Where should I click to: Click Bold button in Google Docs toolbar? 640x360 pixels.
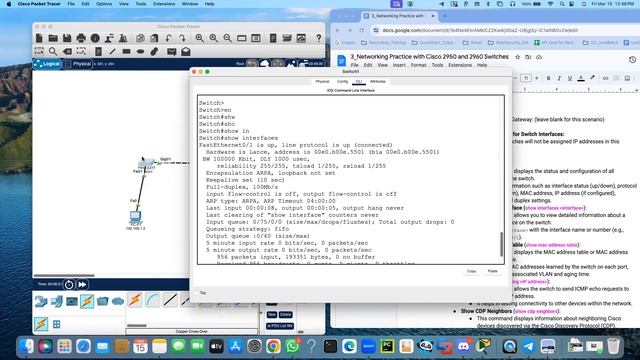point(548,78)
